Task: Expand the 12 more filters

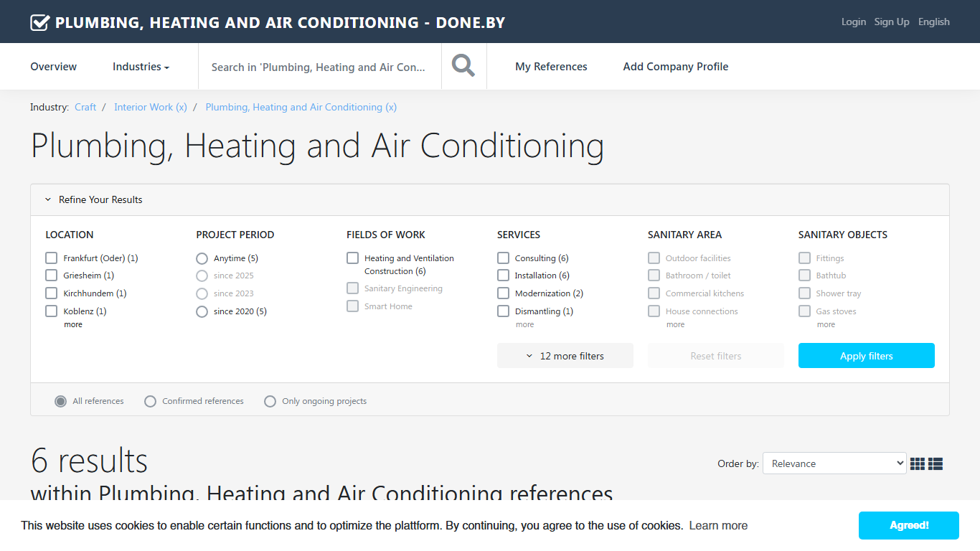Action: [565, 356]
